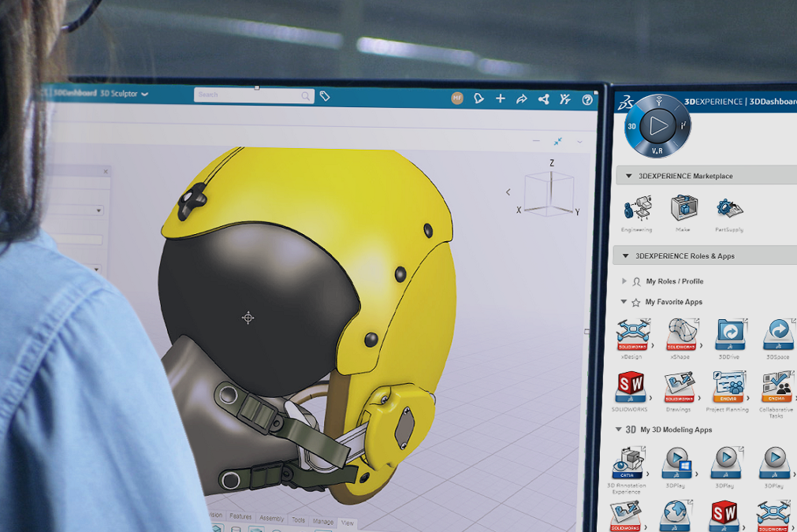Open the 3D Sculptor dropdown chevron
This screenshot has width=797, height=532.
coord(145,94)
